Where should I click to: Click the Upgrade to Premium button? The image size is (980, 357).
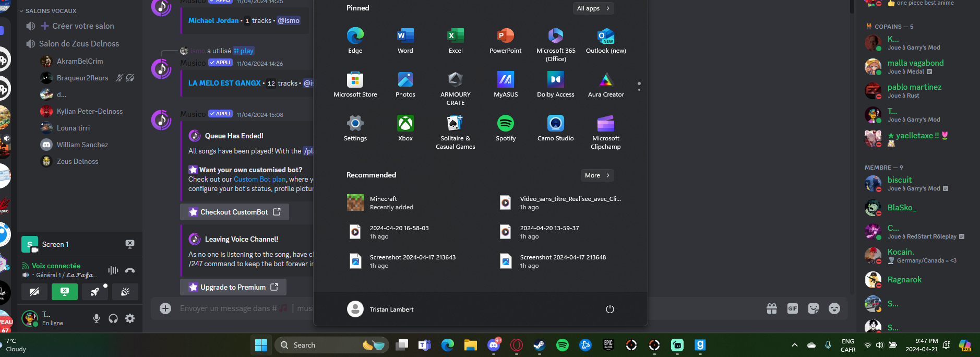[x=233, y=287]
